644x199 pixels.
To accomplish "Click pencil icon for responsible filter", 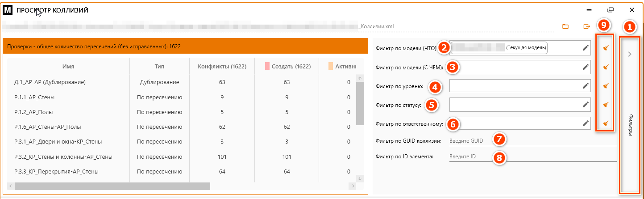I will 586,123.
